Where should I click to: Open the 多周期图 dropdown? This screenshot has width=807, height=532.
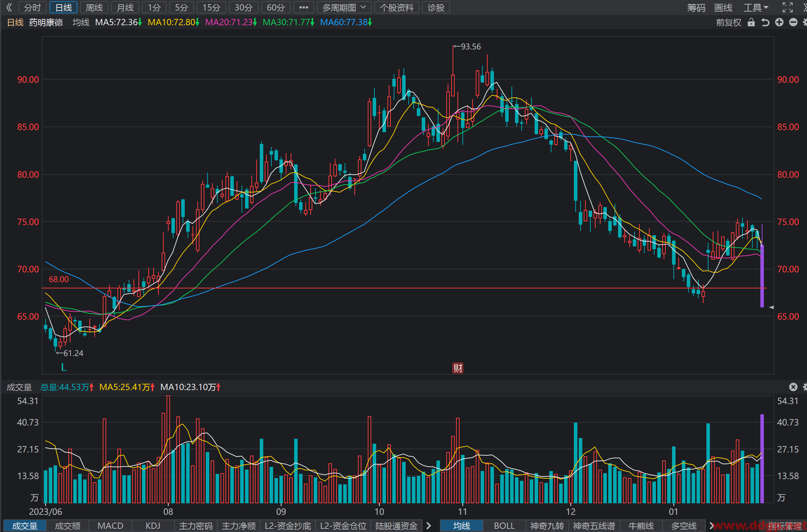344,7
